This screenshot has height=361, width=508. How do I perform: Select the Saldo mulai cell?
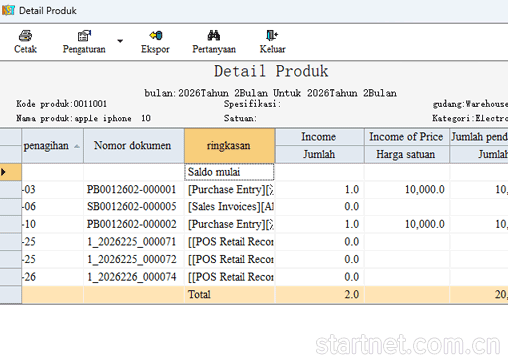[x=229, y=172]
